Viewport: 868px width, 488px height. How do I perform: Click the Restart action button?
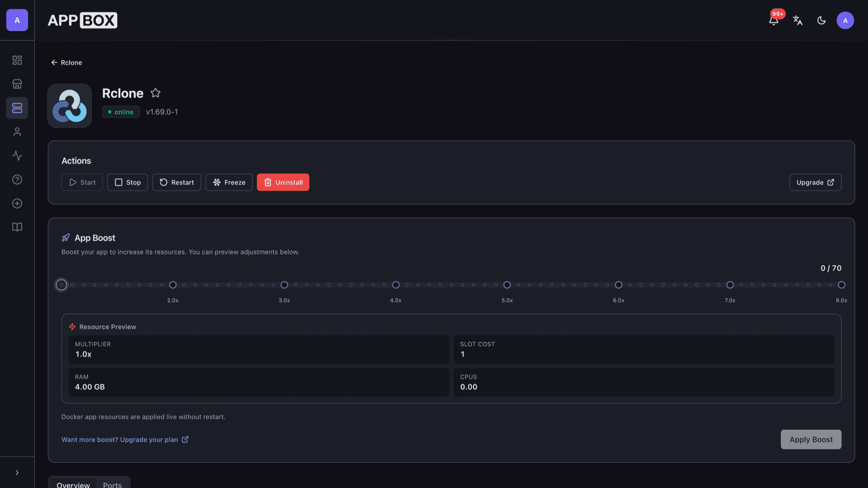coord(177,182)
